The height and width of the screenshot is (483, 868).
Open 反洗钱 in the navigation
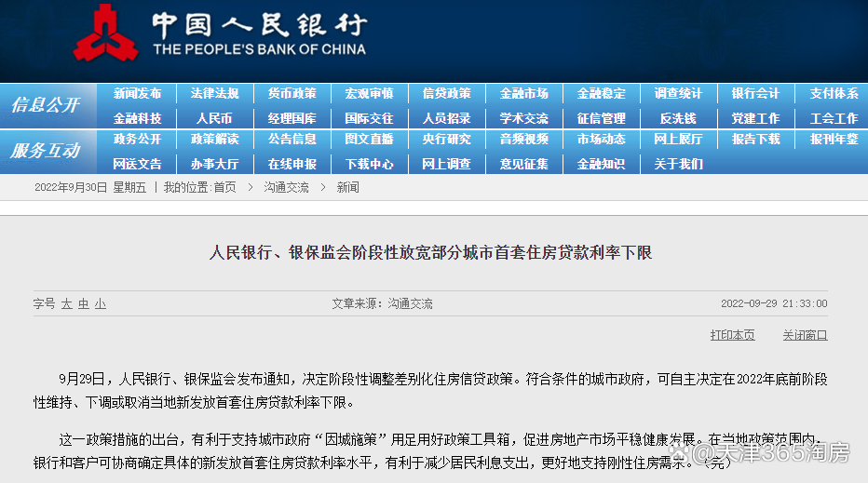point(678,118)
